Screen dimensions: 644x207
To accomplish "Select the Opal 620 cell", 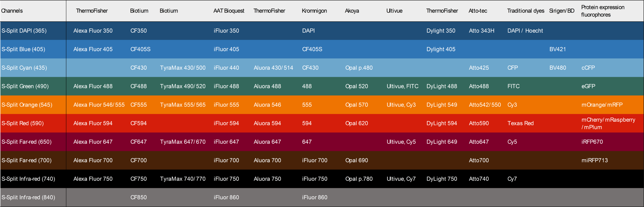I will click(x=356, y=123).
